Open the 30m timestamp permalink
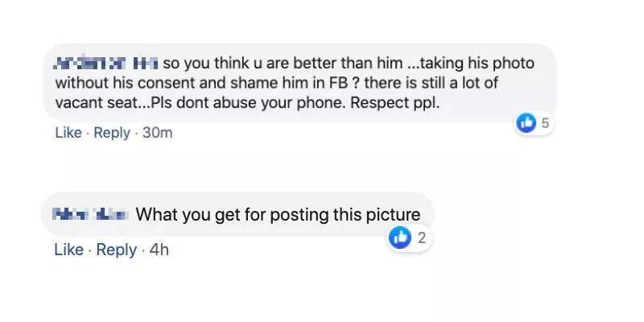This screenshot has height=322, width=644. point(157,133)
